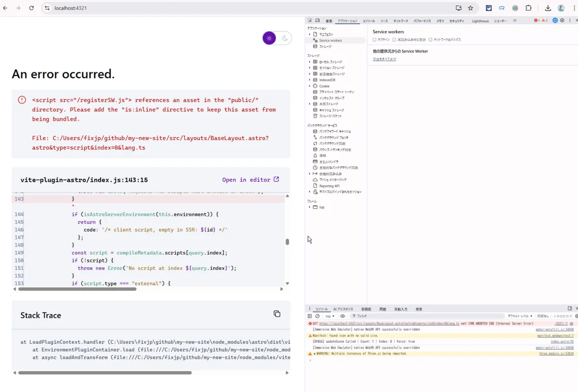Bookmark this page with the star icon
This screenshot has width=578, height=392.
(x=471, y=8)
